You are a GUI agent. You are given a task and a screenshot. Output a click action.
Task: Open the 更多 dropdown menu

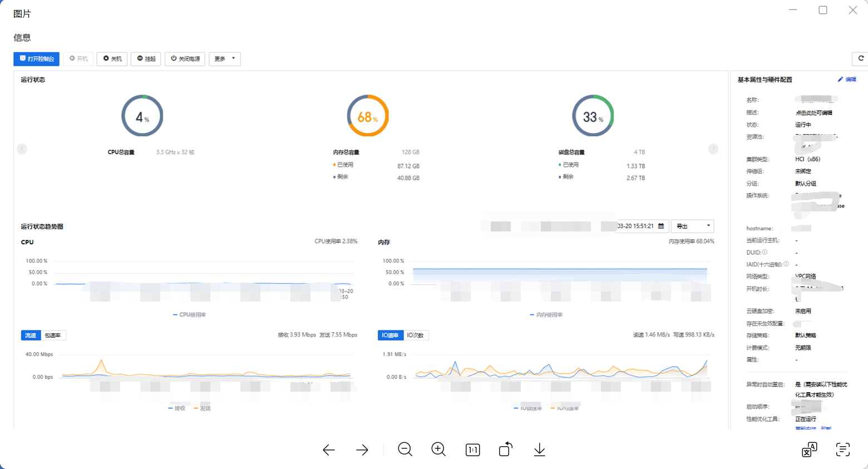225,59
